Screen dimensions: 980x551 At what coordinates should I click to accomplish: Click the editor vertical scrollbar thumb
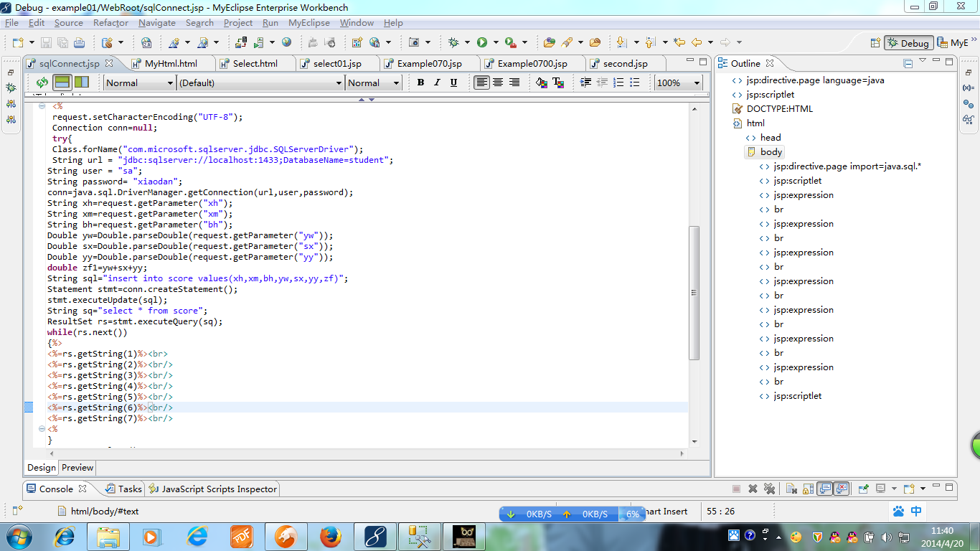(x=694, y=293)
